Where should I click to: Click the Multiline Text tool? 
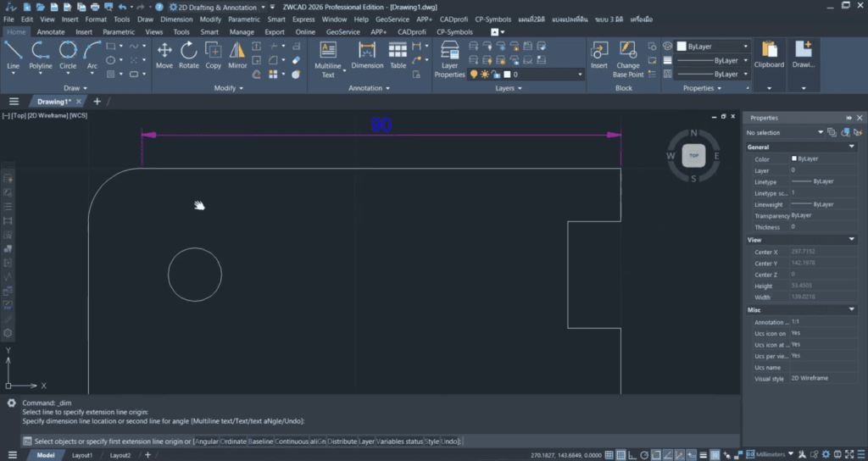coord(328,60)
